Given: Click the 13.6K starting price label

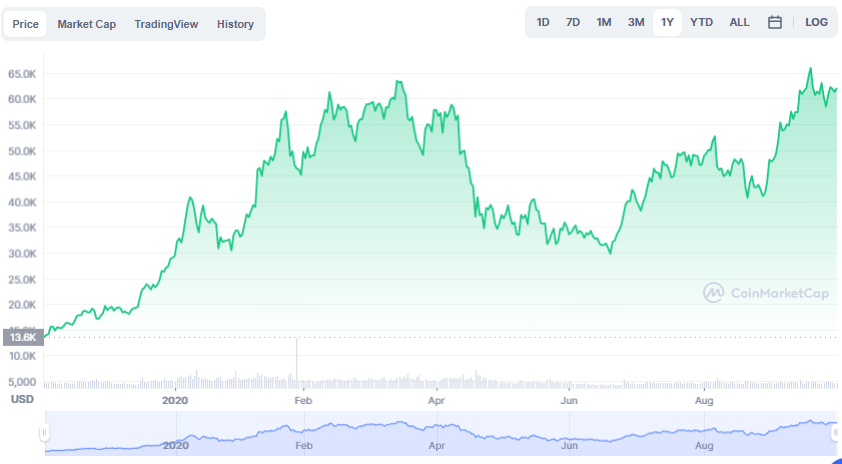Looking at the screenshot, I should pyautogui.click(x=21, y=337).
